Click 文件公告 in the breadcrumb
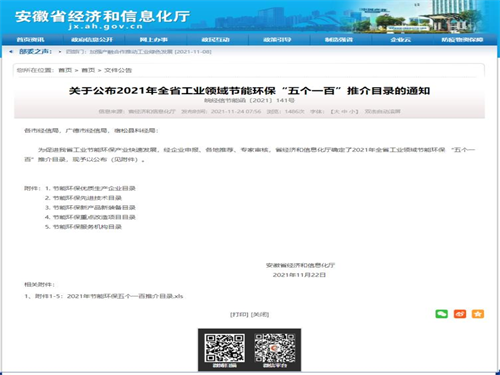This screenshot has height=375, width=500. [x=118, y=70]
